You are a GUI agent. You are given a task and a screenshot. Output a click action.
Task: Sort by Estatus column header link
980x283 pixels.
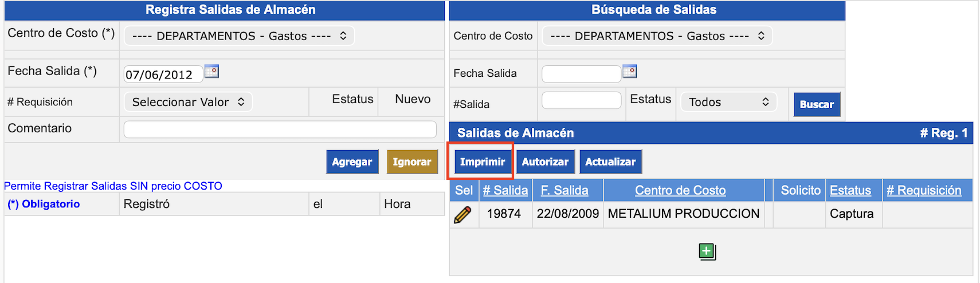pos(850,190)
